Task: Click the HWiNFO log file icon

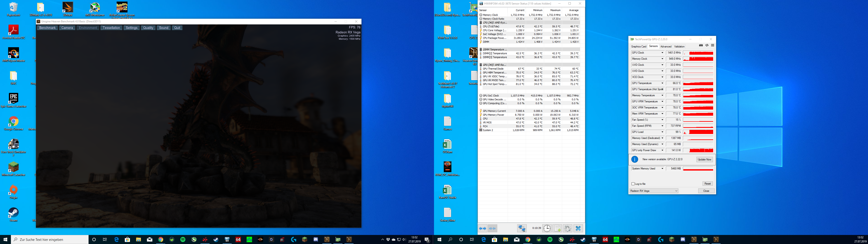Action: [557, 228]
